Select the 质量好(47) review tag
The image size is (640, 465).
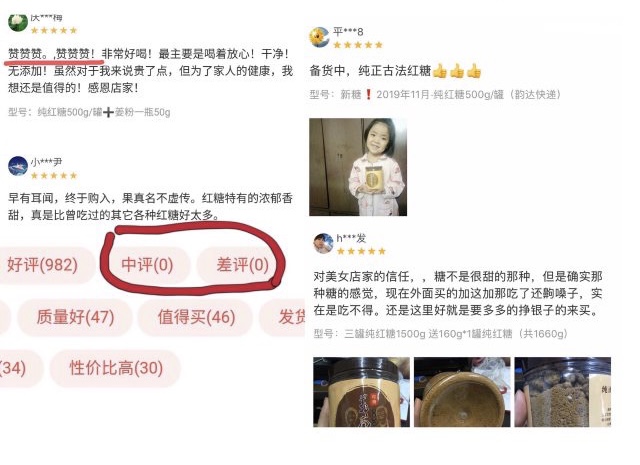75,317
